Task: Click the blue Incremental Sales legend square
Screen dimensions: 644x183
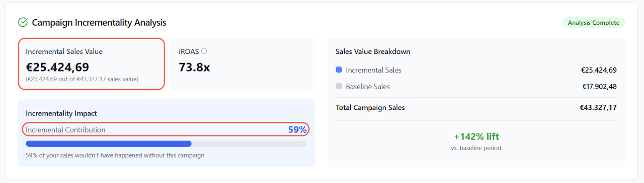Action: (x=339, y=70)
